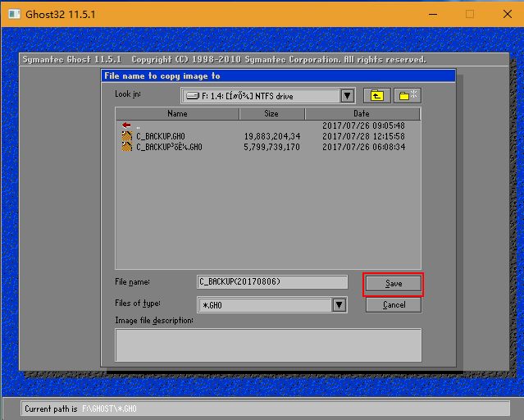Click the Save button
Image resolution: width=524 pixels, height=420 pixels.
tap(394, 284)
